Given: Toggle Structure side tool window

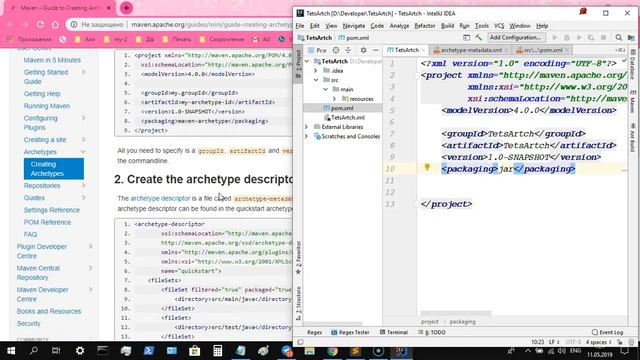Looking at the screenshot, I should coord(298,303).
